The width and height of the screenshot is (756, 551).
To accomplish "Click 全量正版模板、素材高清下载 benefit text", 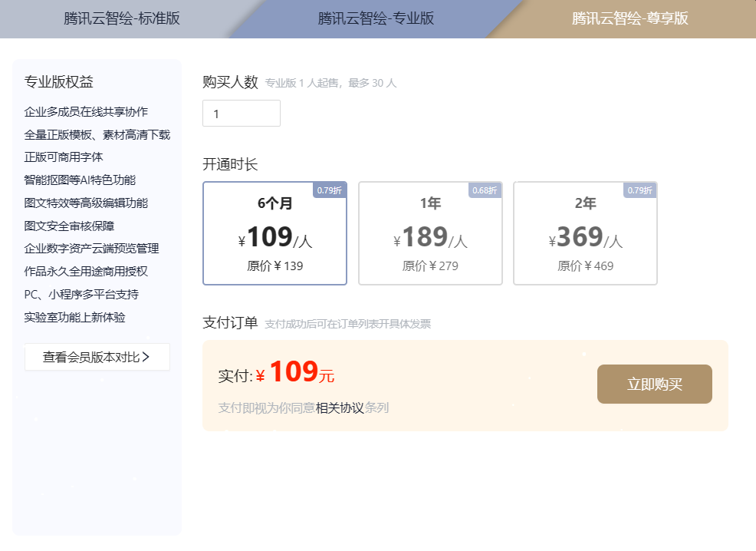I will coord(97,134).
